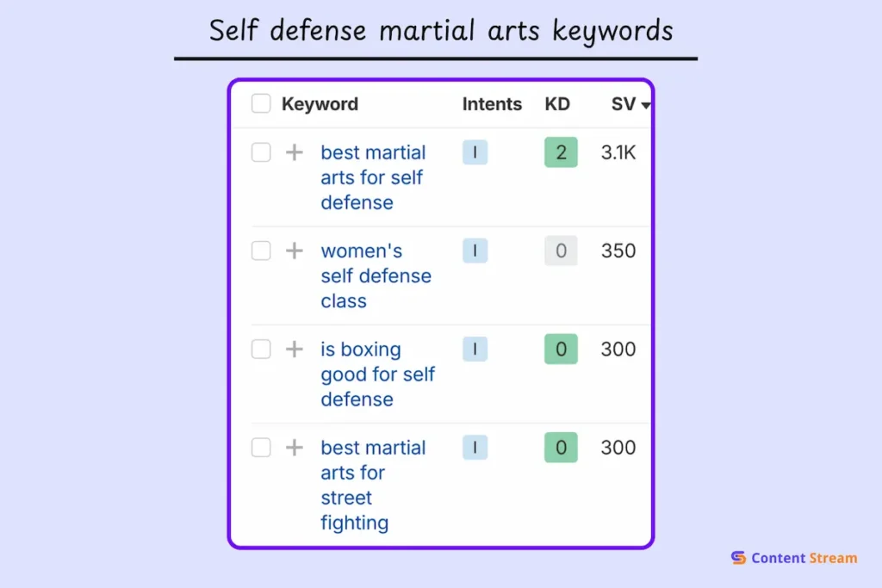
Task: Click the KD column header
Action: 557,104
